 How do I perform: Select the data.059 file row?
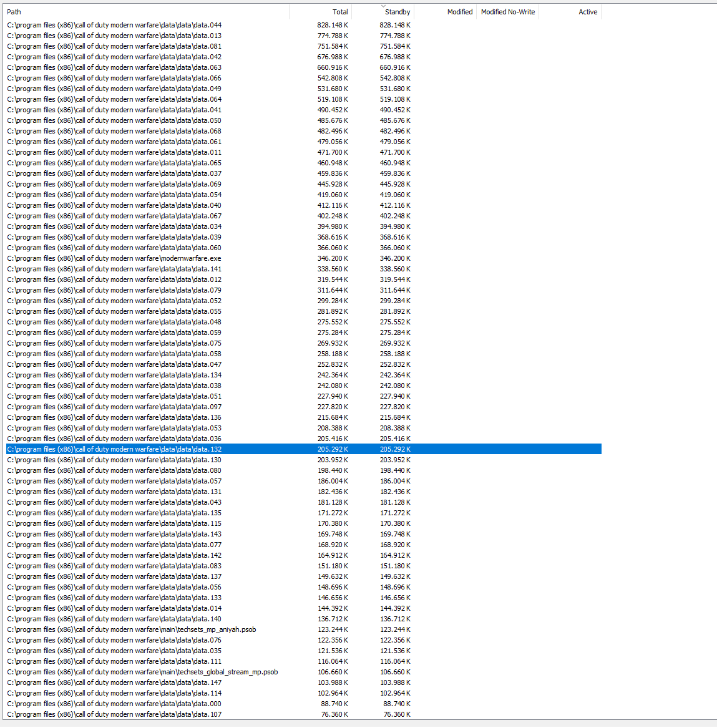[x=304, y=333]
